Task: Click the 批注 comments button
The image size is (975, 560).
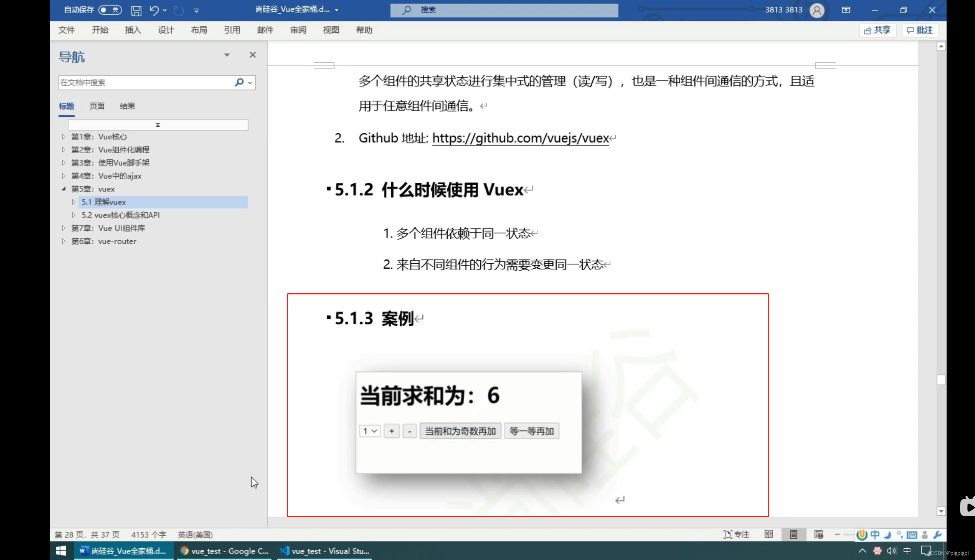Action: [x=920, y=30]
